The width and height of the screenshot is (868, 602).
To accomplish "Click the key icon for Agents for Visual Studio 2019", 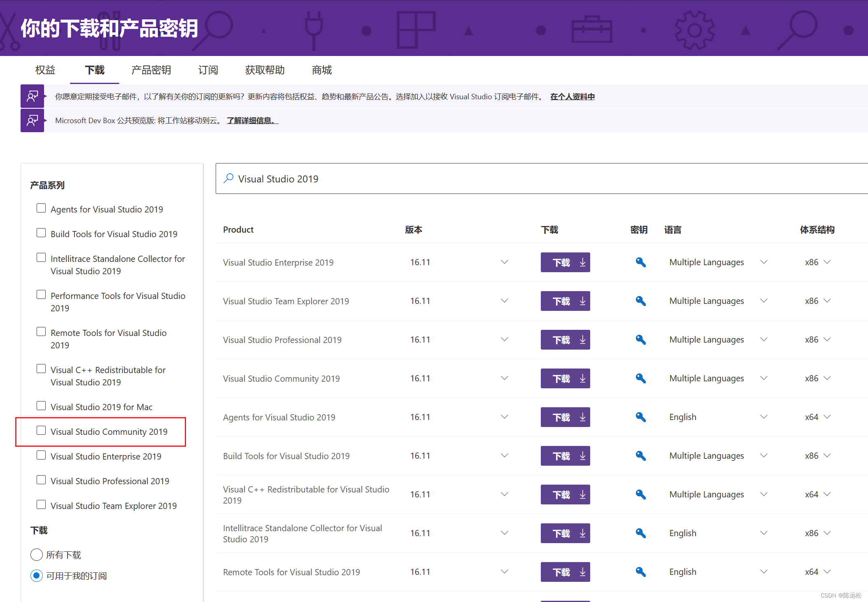I will pos(640,417).
